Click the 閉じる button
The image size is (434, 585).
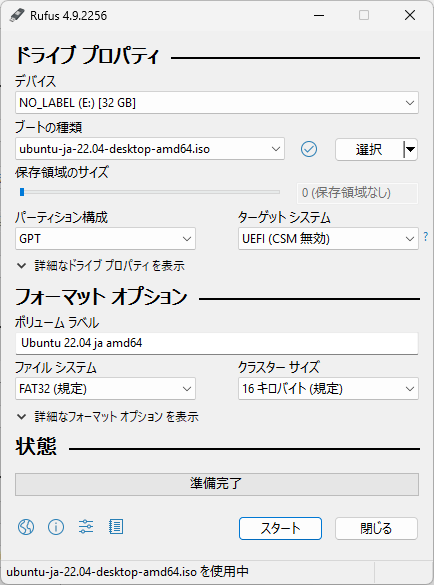click(x=376, y=528)
